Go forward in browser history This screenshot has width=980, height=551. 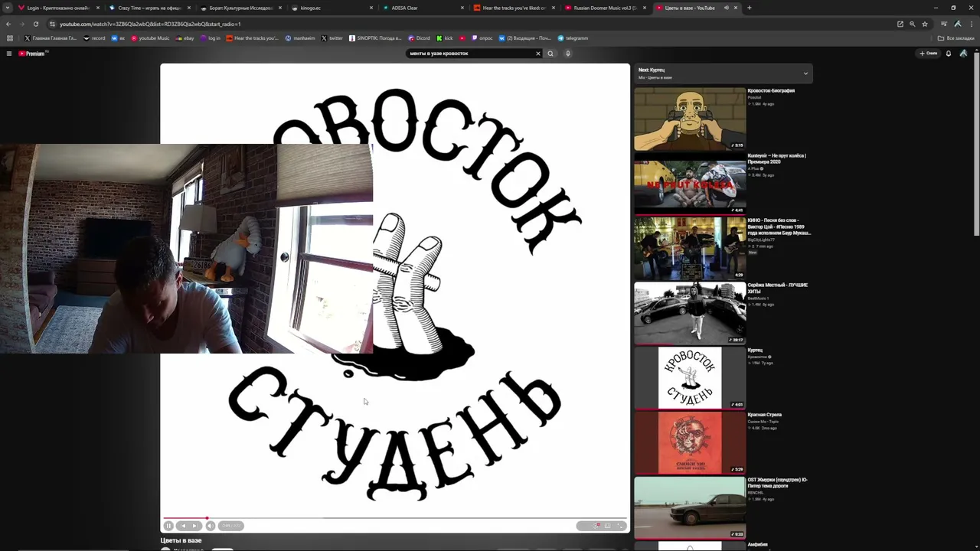click(x=21, y=24)
